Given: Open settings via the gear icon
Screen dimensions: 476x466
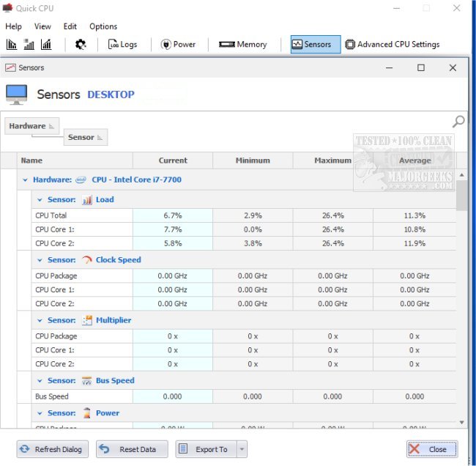Looking at the screenshot, I should 81,45.
